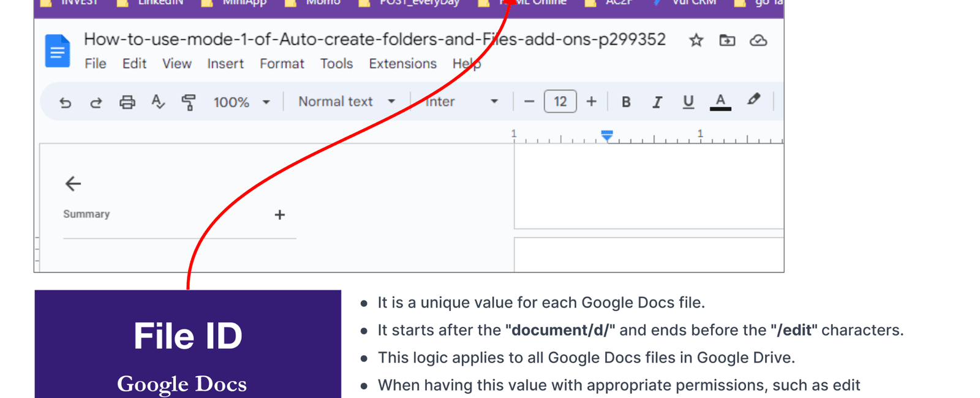Open the highlight color tool
Screen dimensions: 980x398
tap(753, 100)
